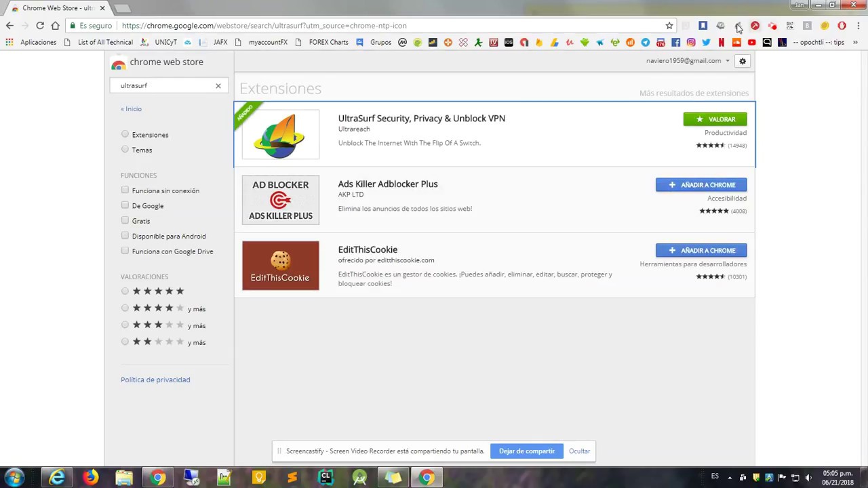The width and height of the screenshot is (868, 488).
Task: Enable the Gratis checkbox
Action: click(125, 220)
